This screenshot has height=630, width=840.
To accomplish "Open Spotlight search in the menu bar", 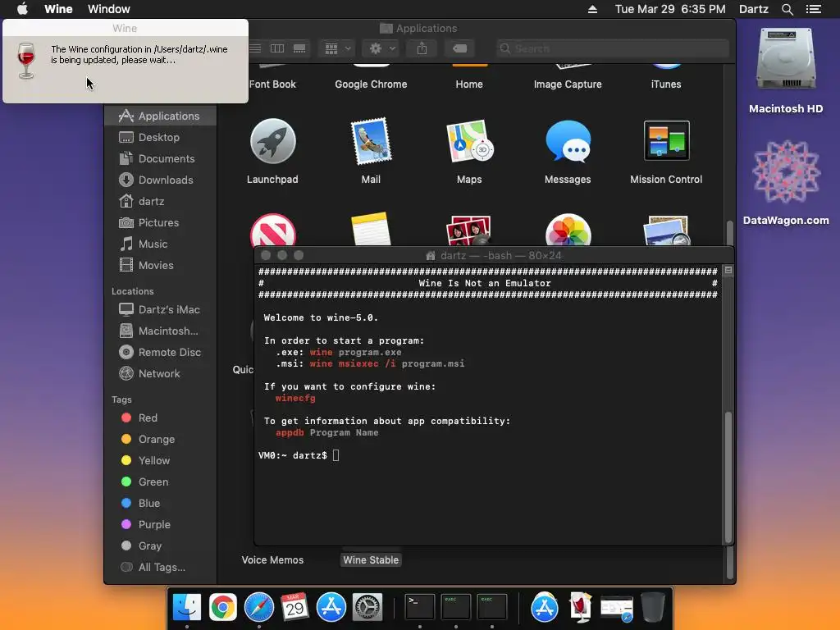I will [787, 9].
